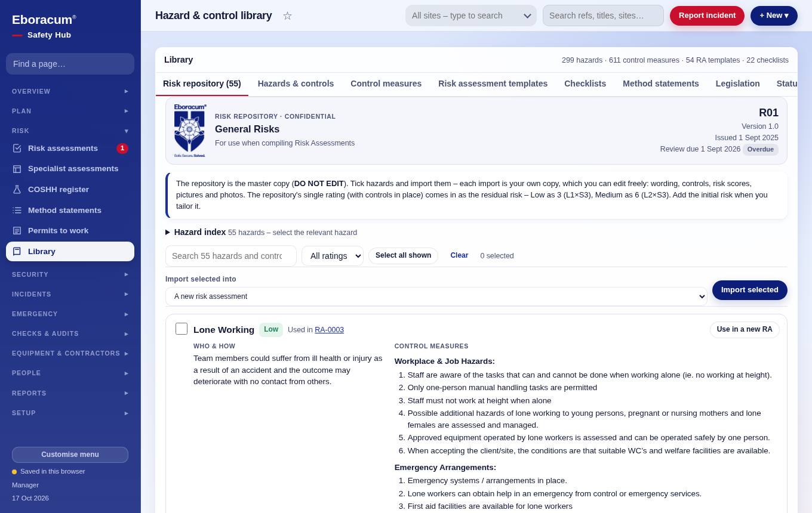
Task: Open the RA-0003 link
Action: [329, 330]
